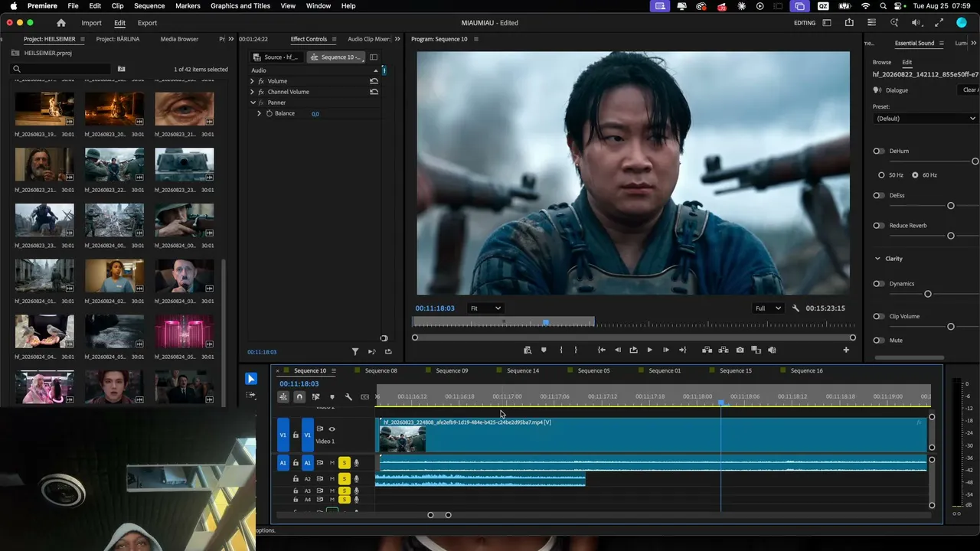Click the Mark In bracket icon
The height and width of the screenshot is (551, 980).
point(561,350)
